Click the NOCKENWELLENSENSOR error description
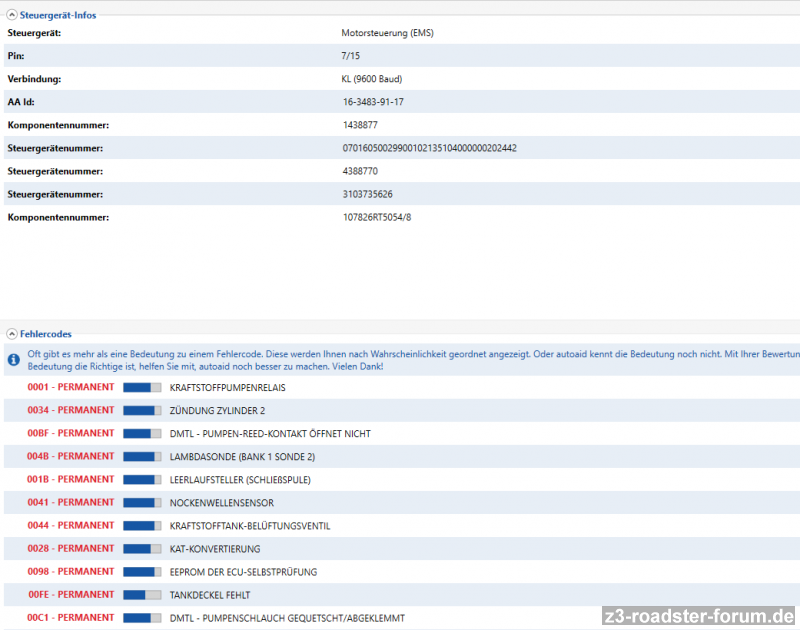The height and width of the screenshot is (630, 800). (221, 502)
